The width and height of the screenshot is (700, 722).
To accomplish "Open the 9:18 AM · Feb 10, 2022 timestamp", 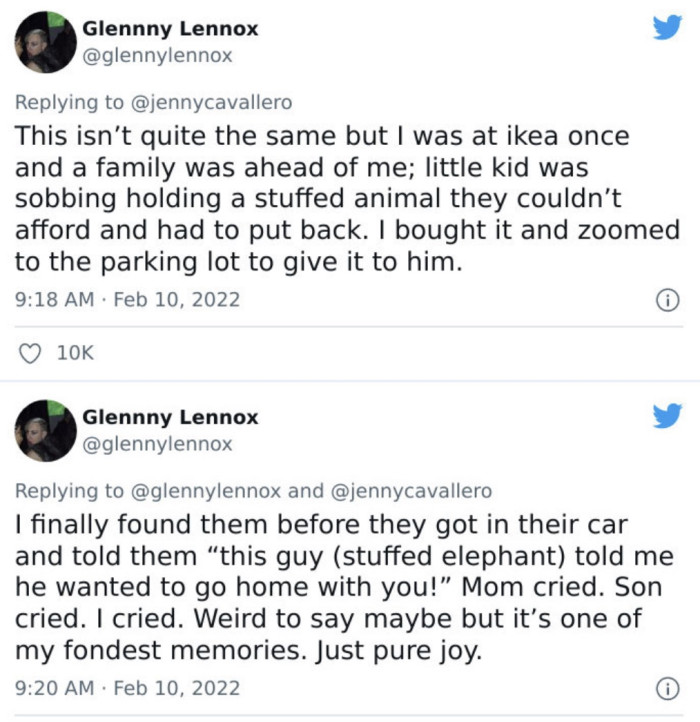I will pyautogui.click(x=127, y=299).
